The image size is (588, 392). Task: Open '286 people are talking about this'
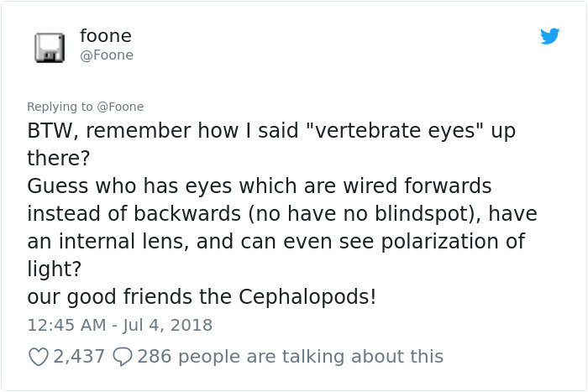[291, 357]
